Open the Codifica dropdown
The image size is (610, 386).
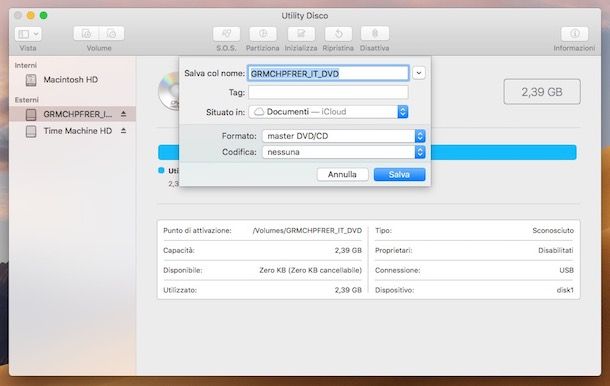tap(344, 152)
